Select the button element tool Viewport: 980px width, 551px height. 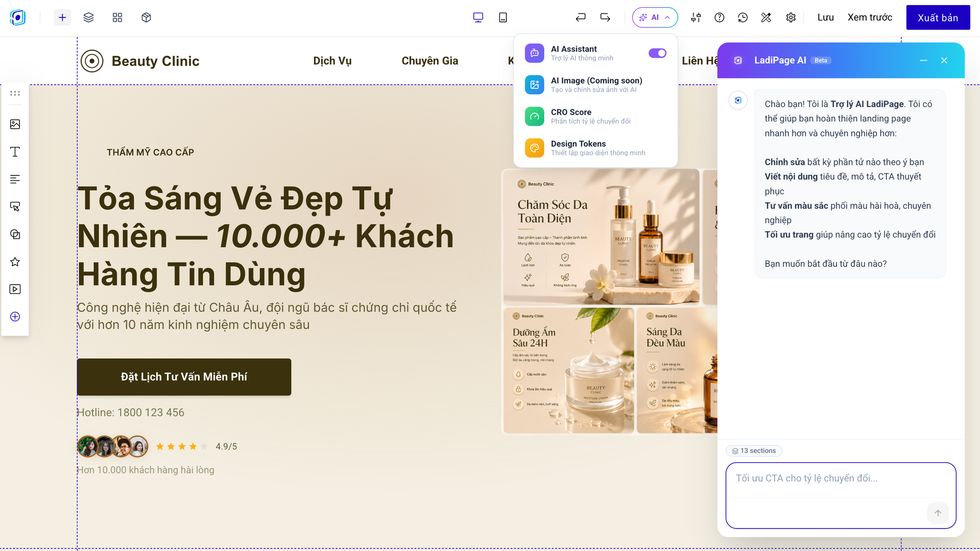click(x=15, y=207)
